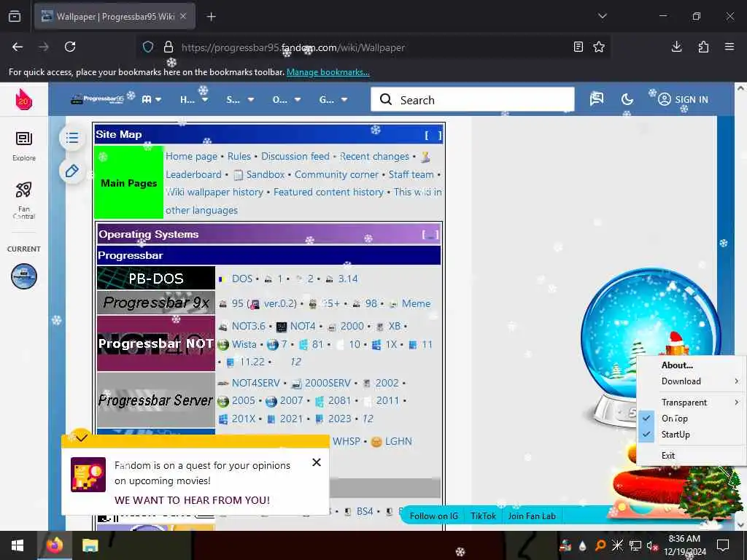Image resolution: width=747 pixels, height=560 pixels.
Task: Toggle the StartUp checked option
Action: pyautogui.click(x=691, y=435)
